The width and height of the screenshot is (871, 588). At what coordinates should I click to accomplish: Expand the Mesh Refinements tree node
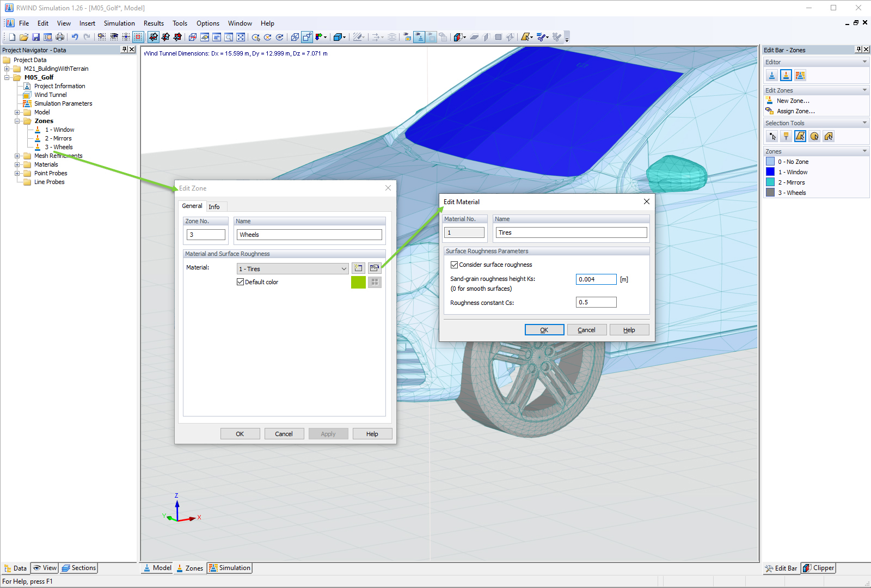pyautogui.click(x=18, y=156)
